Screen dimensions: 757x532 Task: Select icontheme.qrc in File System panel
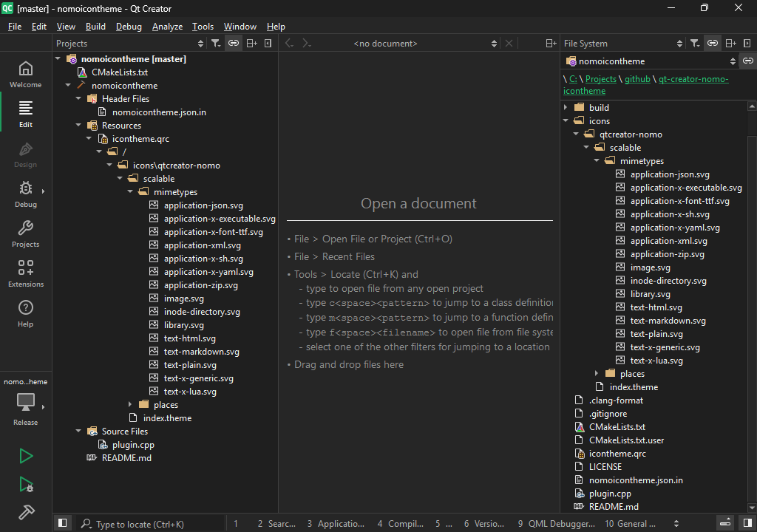point(617,454)
